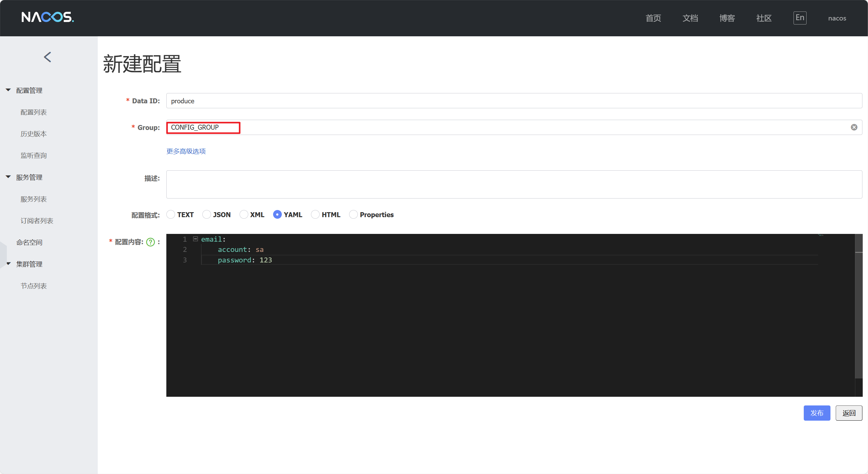Focus the Group input field
This screenshot has height=474, width=868.
point(514,127)
